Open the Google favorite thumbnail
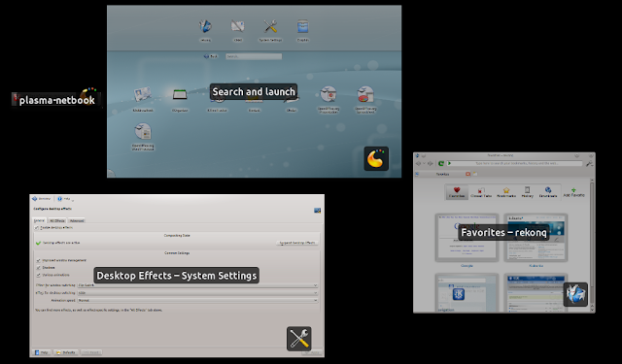The image size is (622, 364). point(466,237)
